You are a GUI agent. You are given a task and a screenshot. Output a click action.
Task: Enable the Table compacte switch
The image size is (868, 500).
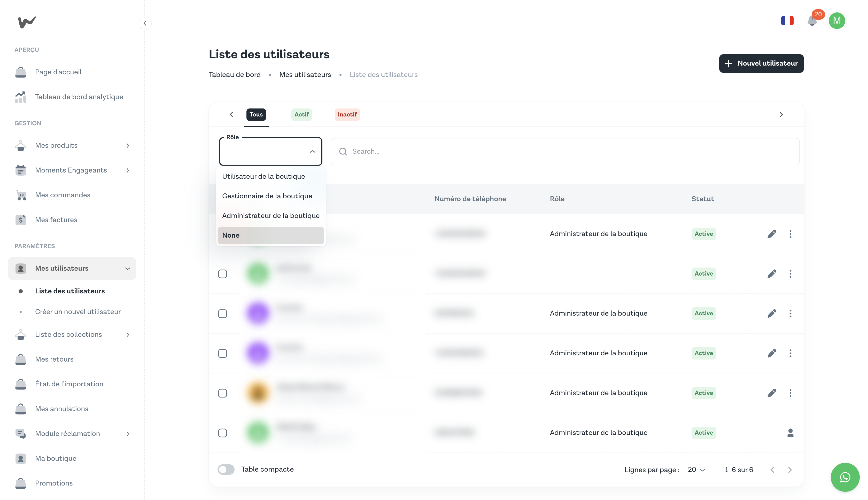(226, 470)
